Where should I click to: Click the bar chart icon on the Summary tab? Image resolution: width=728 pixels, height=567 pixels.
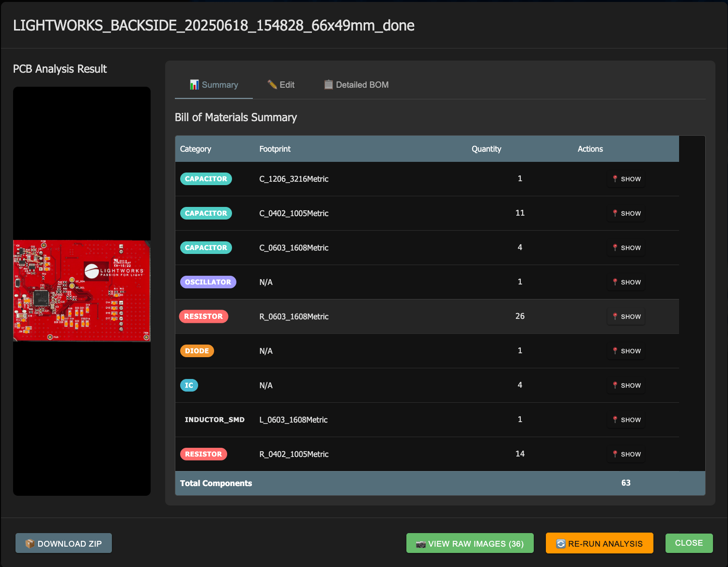[194, 84]
